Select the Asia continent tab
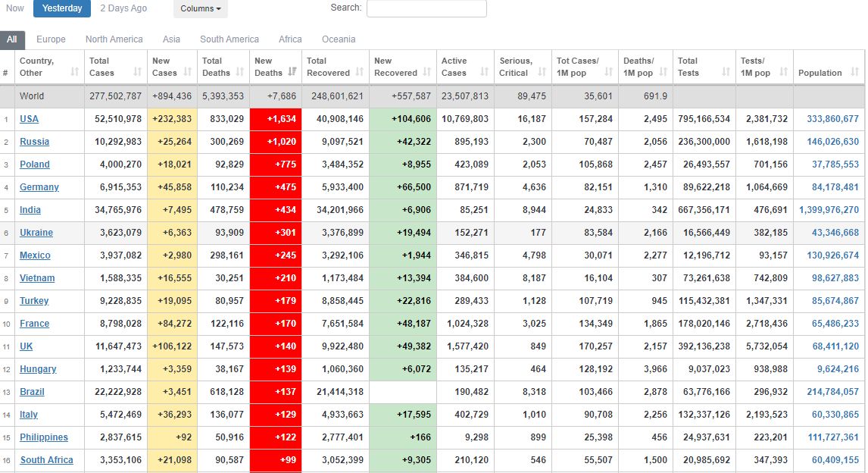This screenshot has width=868, height=473. coord(171,39)
